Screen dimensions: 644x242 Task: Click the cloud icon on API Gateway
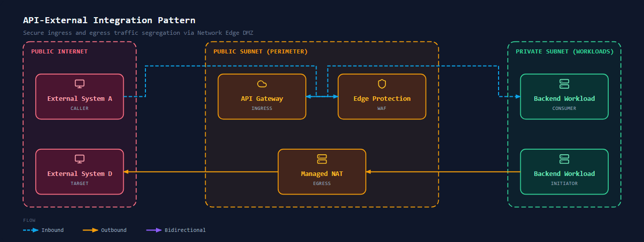262,84
